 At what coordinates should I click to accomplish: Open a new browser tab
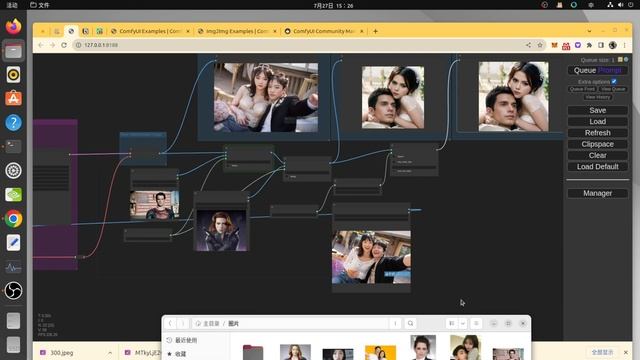tap(376, 31)
